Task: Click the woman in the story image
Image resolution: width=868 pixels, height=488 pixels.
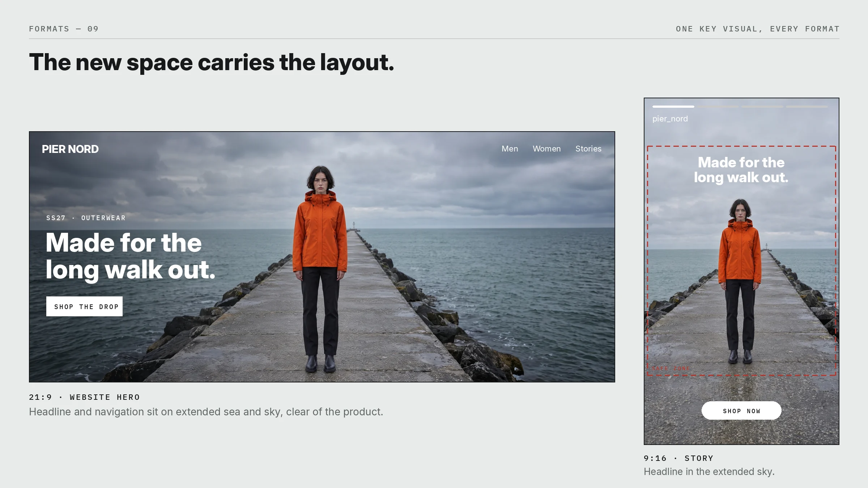Action: click(x=740, y=281)
